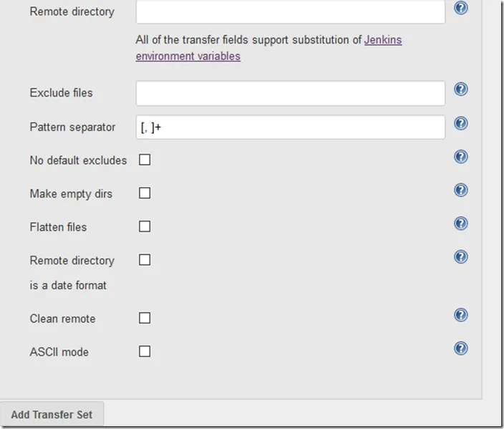Tick the Make empty dirs checkbox

[145, 193]
